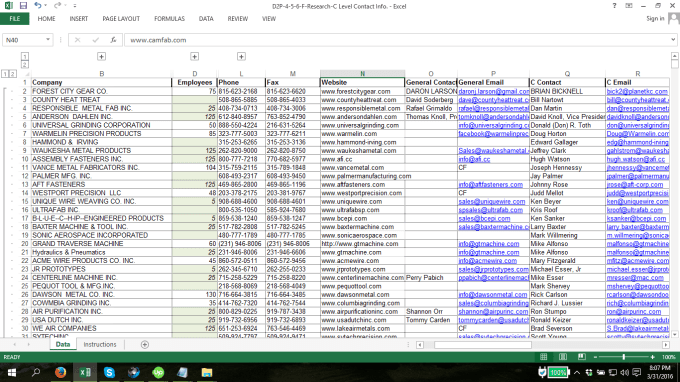
Task: Click the vertical scrollbar up arrow
Action: (674, 56)
